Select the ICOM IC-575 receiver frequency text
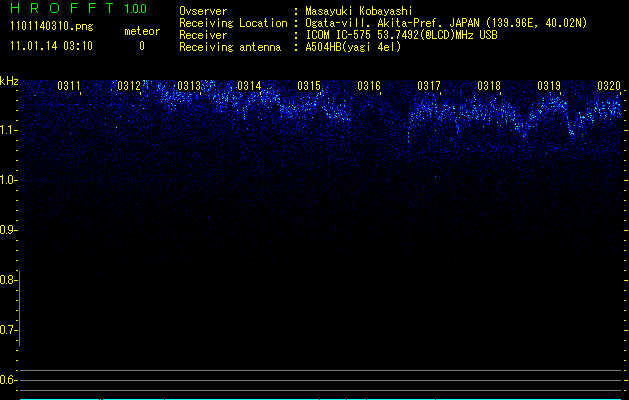 point(401,35)
